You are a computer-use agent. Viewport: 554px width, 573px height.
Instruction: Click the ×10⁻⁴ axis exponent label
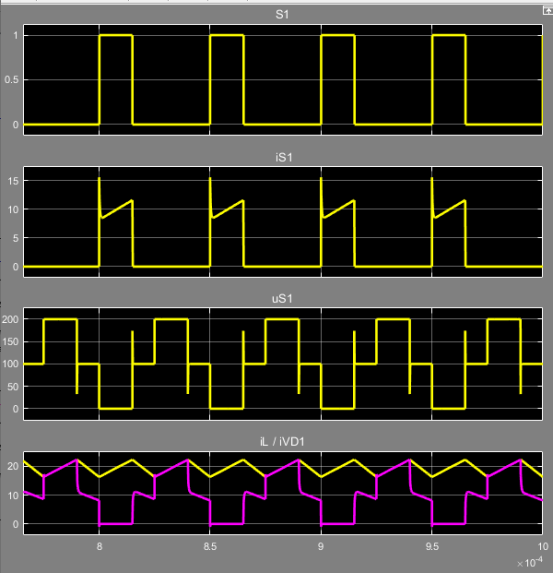(x=529, y=562)
